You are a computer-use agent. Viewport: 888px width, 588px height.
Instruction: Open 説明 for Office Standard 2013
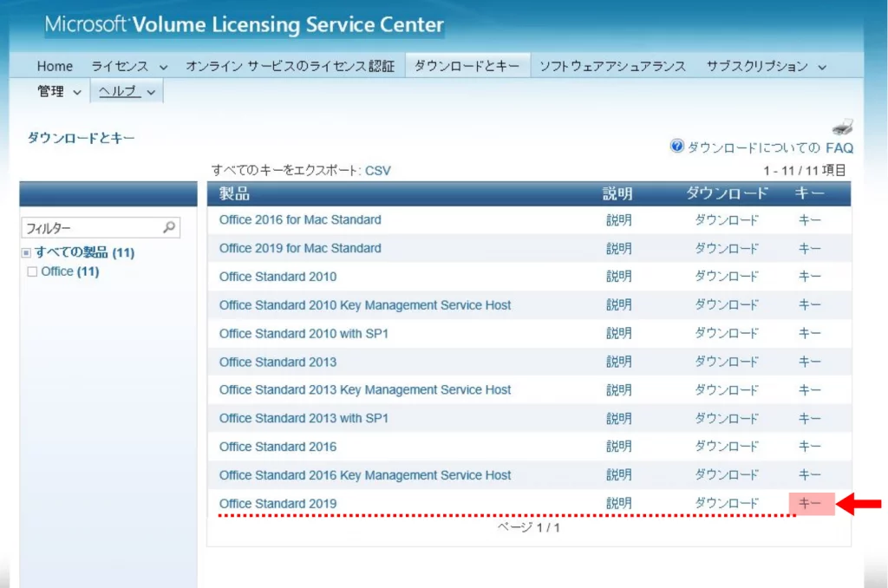[618, 362]
